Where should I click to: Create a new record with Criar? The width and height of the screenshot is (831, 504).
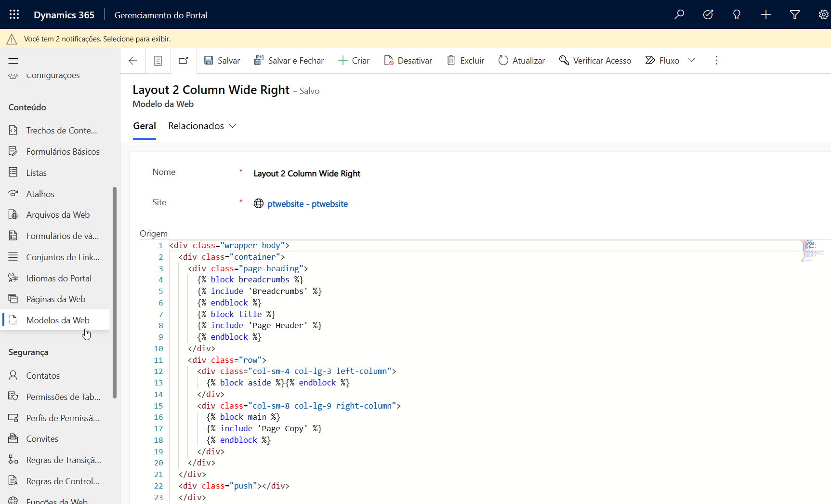pos(354,61)
